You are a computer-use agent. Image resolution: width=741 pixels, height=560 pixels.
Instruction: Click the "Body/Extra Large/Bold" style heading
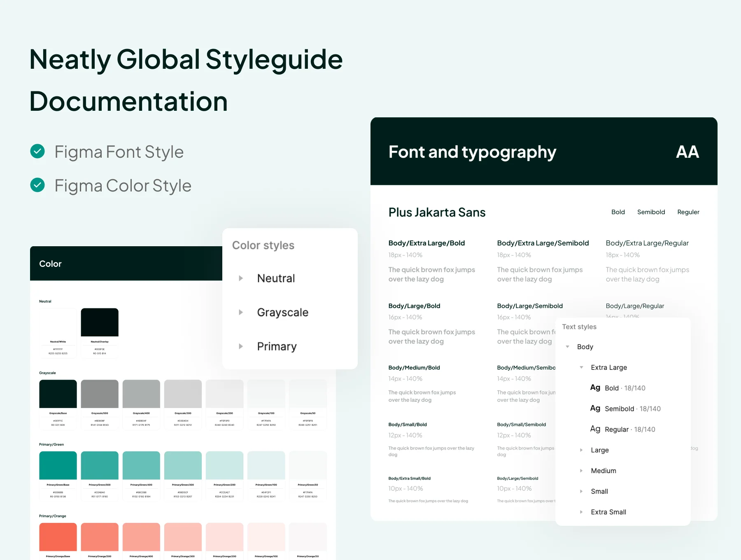426,243
